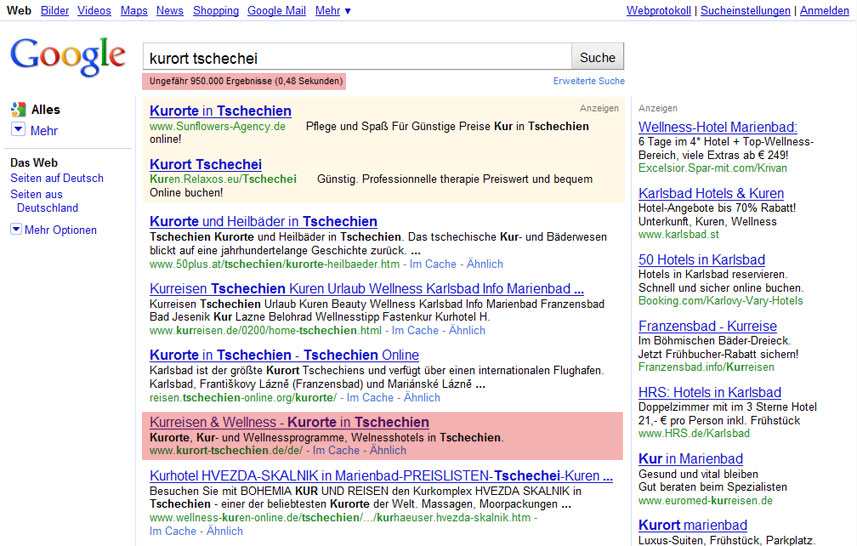Open Kurorte in Tschechien - Tschechien Online result
Viewport: 857px width, 546px height.
[284, 355]
